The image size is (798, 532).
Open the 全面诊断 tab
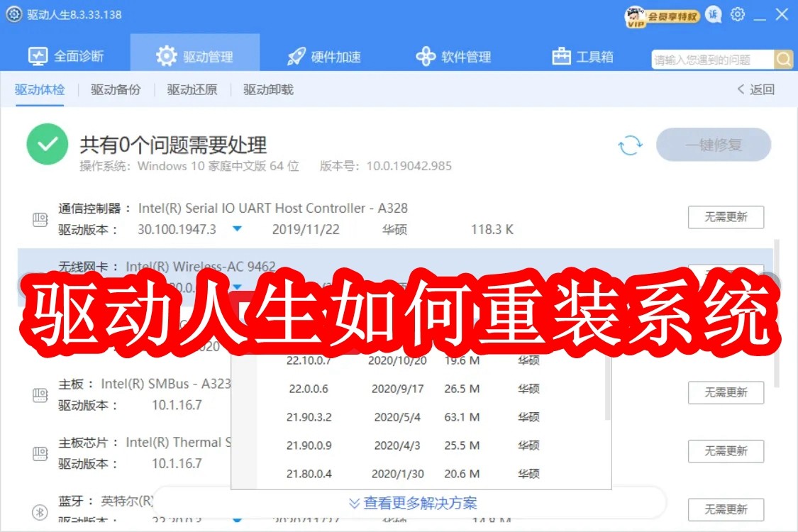point(66,56)
